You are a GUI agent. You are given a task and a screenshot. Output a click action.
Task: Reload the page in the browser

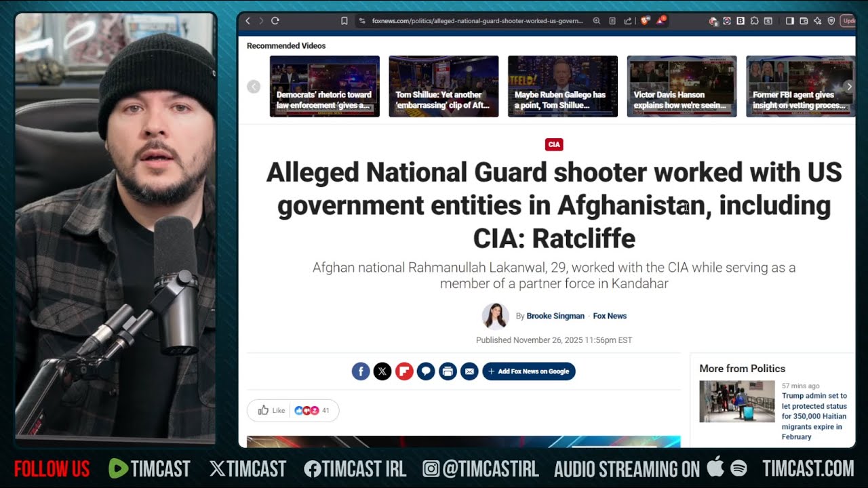[275, 21]
